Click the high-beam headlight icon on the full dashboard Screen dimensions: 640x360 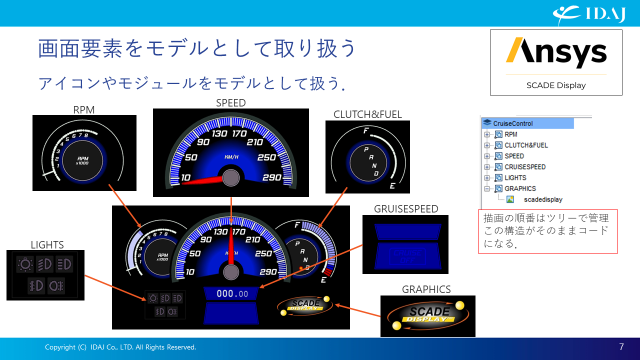pos(177,298)
